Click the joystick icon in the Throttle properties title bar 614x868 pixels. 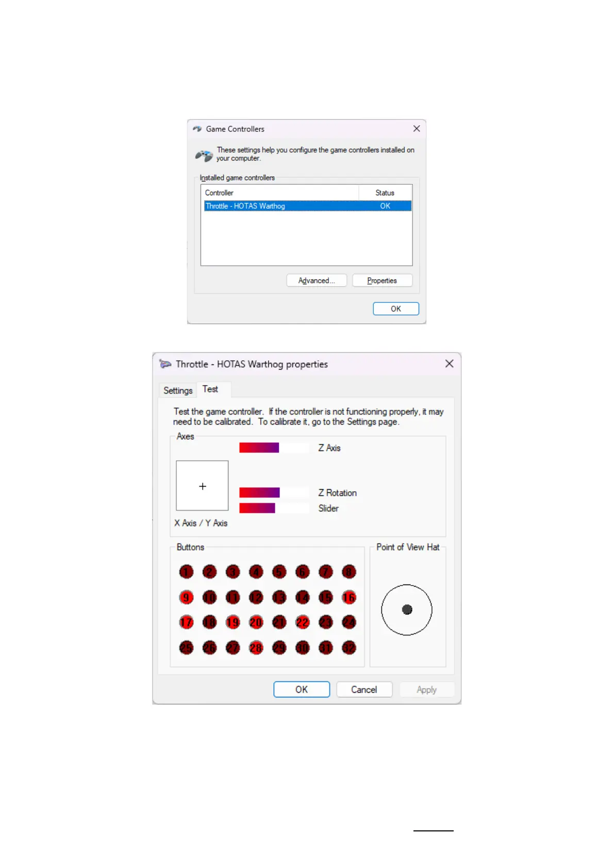pyautogui.click(x=165, y=364)
